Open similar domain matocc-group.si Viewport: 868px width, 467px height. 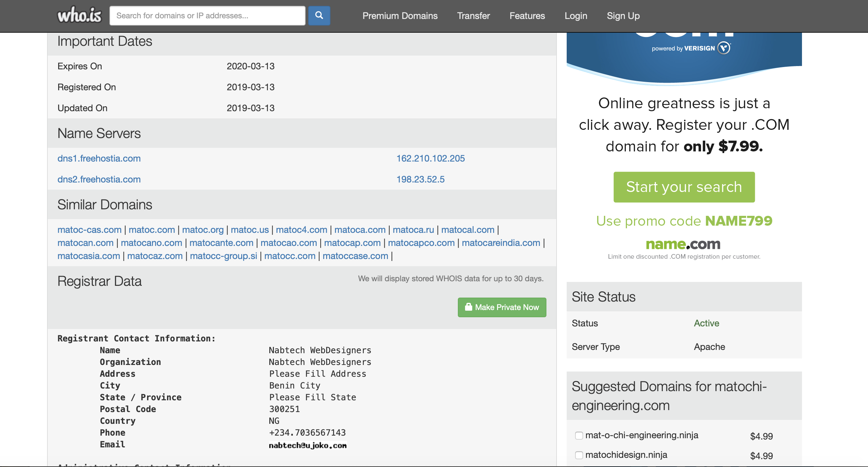tap(224, 256)
